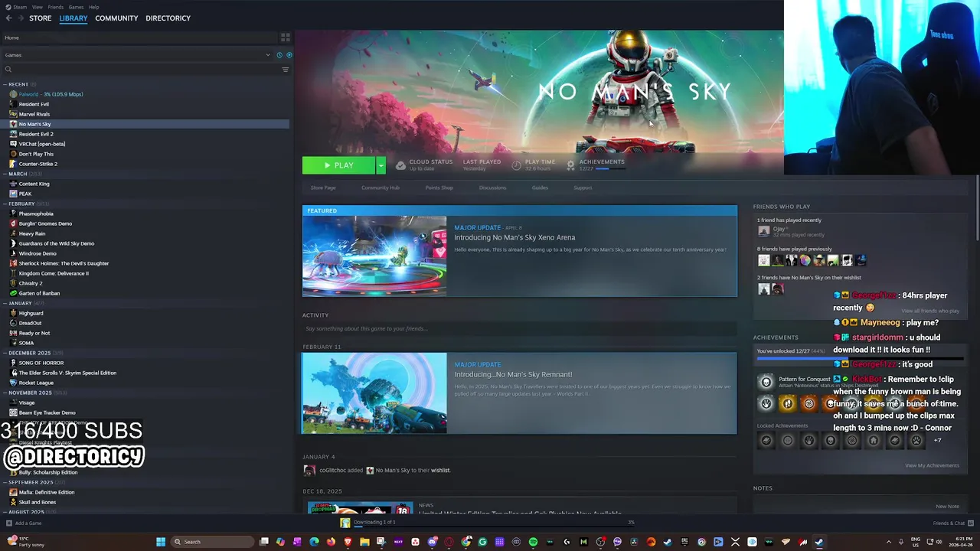Select Resident Evil 2 in game list

coord(36,134)
